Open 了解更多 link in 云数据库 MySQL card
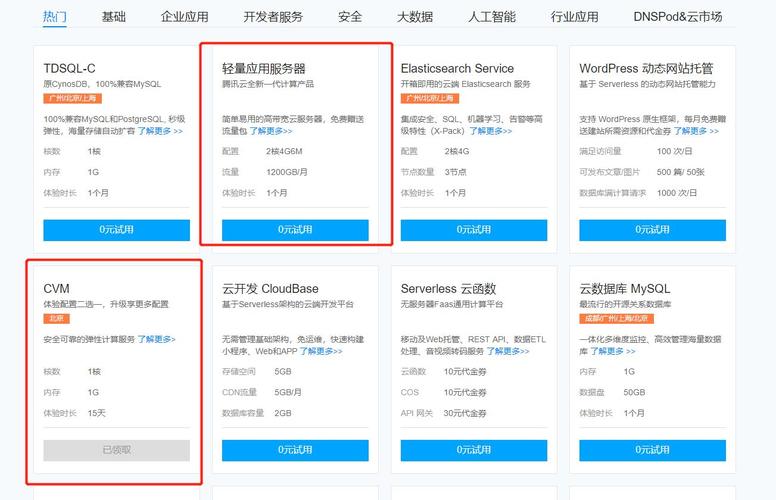Screen dimensions: 776x500 (x=613, y=351)
